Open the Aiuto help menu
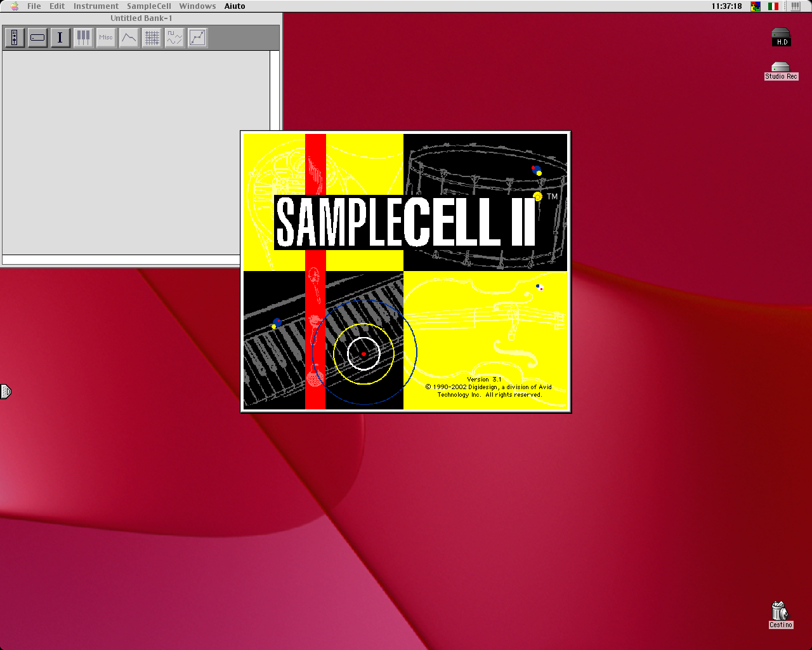The image size is (812, 650). [235, 6]
